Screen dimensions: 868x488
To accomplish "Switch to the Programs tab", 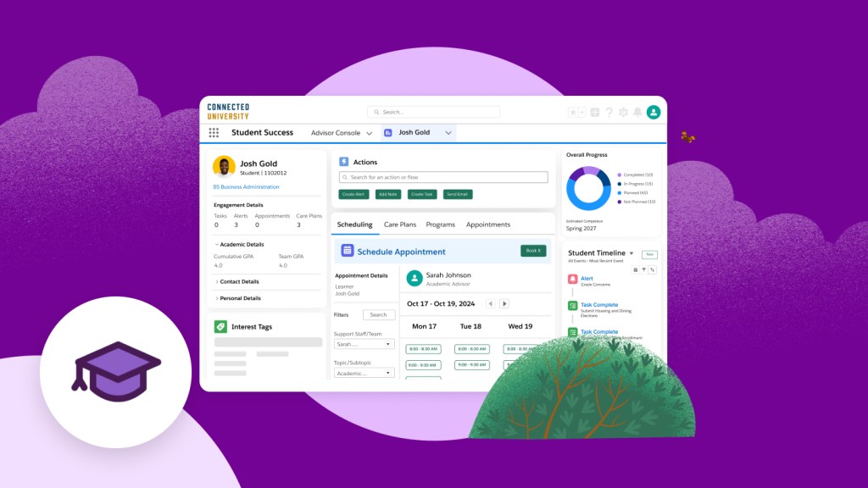I will pos(440,225).
